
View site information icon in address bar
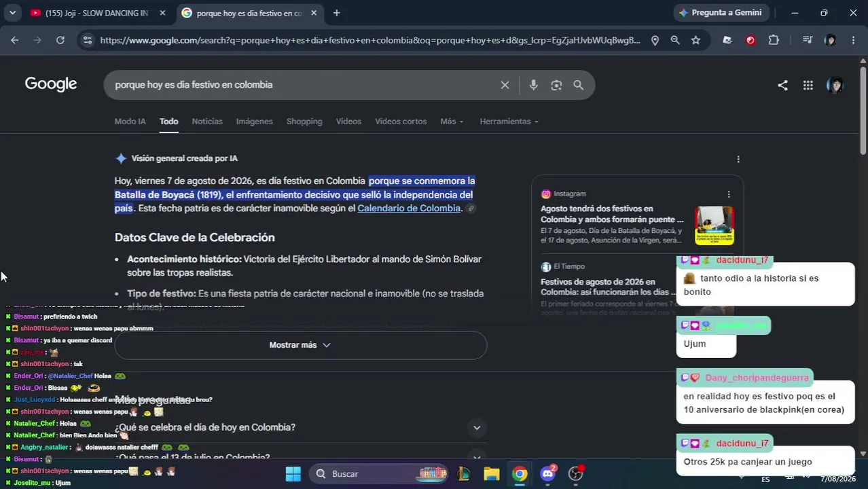click(x=87, y=40)
